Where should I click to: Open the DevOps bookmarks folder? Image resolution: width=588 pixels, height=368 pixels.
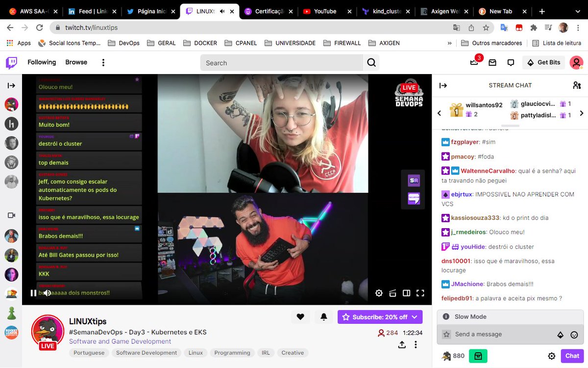123,43
